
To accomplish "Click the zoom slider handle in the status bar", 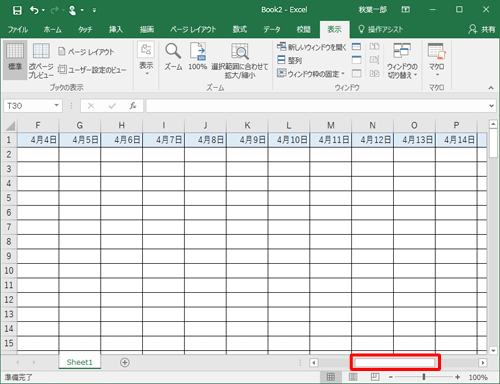I will (424, 377).
